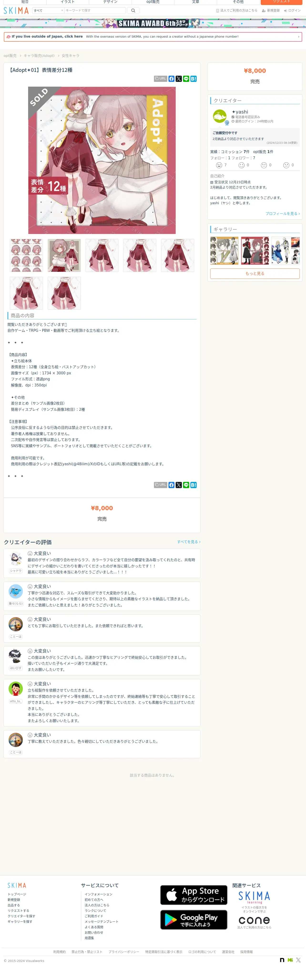Click the 新規登録 link in header
The image size is (306, 980).
click(271, 11)
